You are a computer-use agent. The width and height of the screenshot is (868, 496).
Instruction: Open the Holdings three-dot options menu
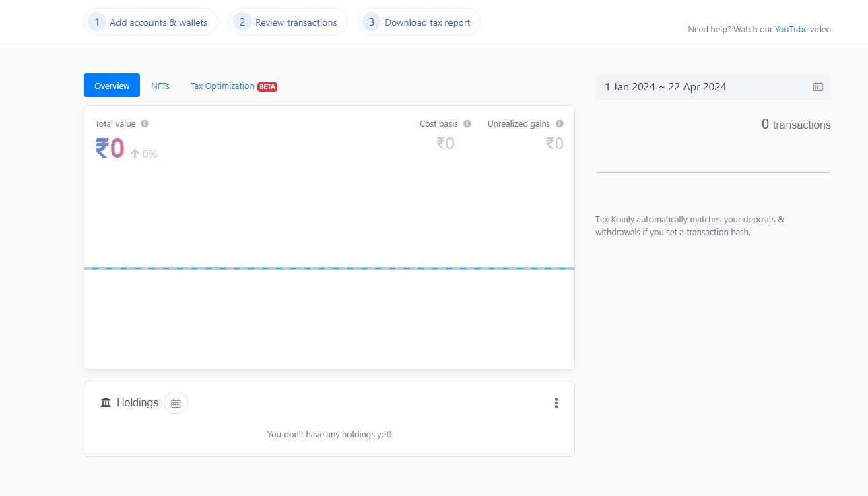pyautogui.click(x=556, y=403)
